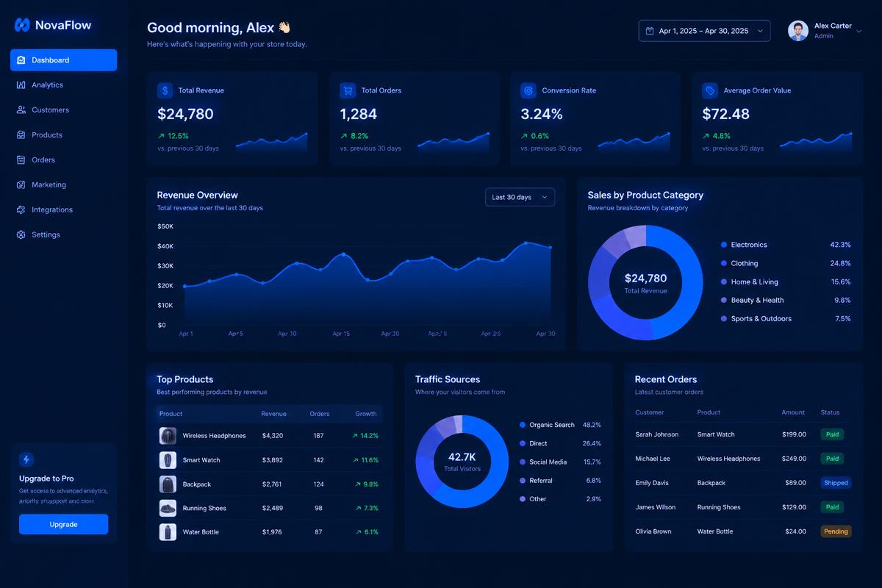Click the Electronics legend color dot
This screenshot has width=882, height=588.
coord(724,245)
